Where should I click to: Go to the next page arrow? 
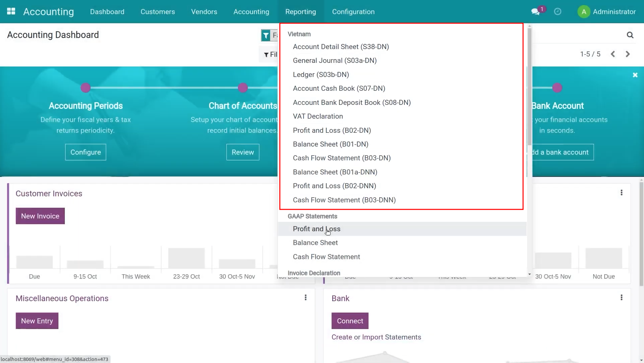click(x=628, y=54)
